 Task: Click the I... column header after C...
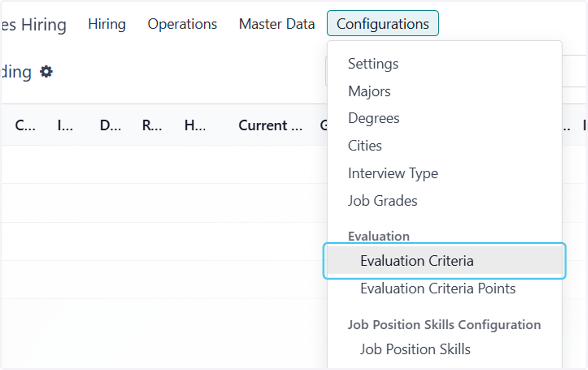click(65, 125)
